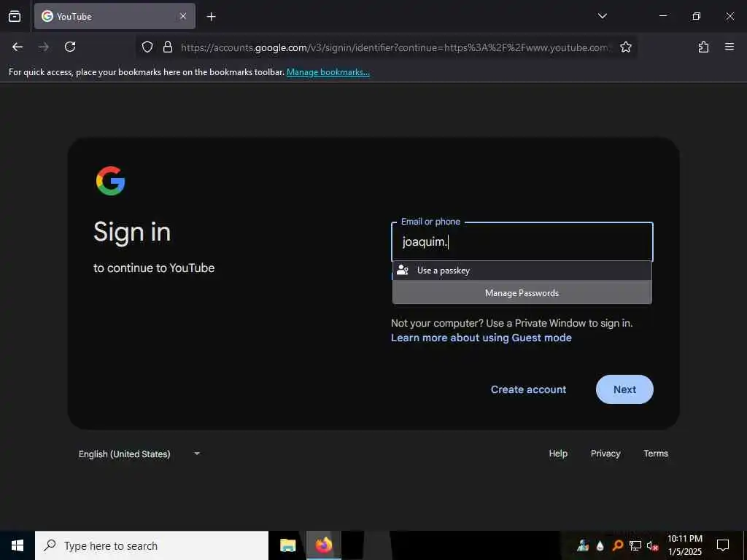Click the Sign in heading
This screenshot has width=747, height=560.
point(132,233)
